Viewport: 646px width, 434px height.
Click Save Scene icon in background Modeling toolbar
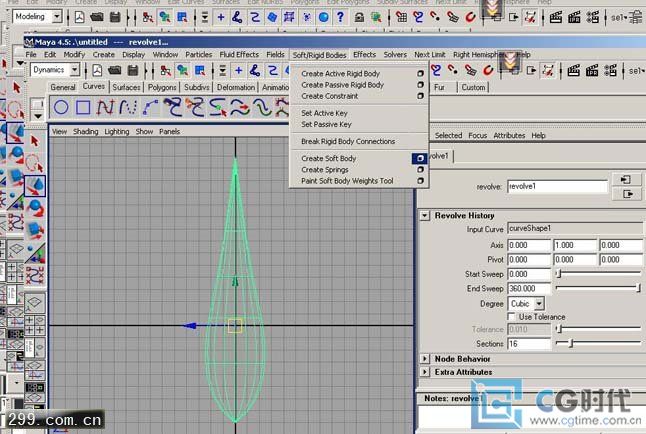coord(115,17)
